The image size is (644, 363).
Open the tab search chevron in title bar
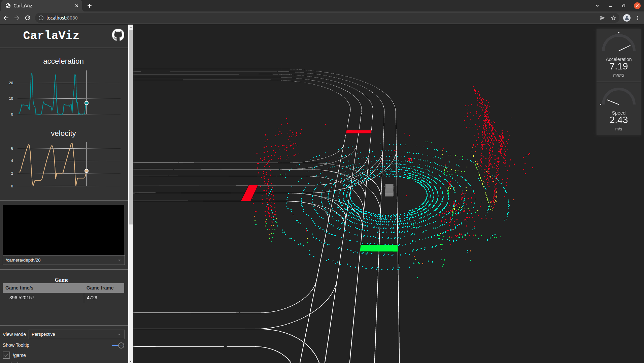597,6
